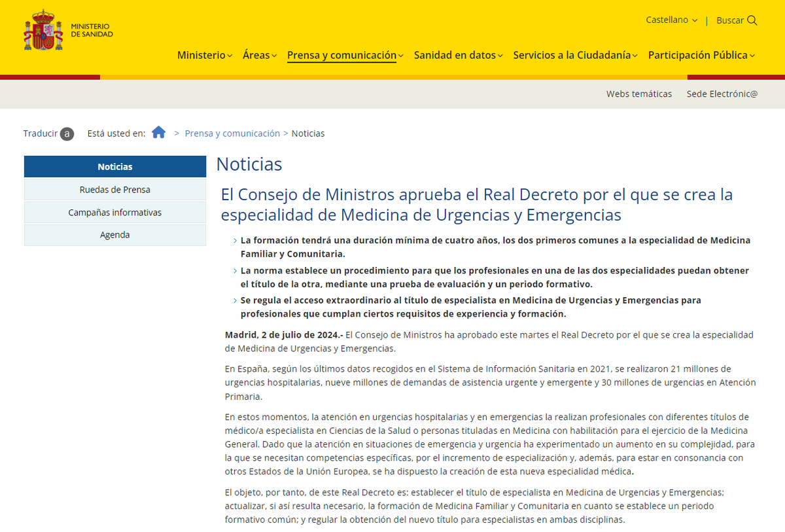
Task: Open the Prensa y comunicación menu
Action: 345,56
